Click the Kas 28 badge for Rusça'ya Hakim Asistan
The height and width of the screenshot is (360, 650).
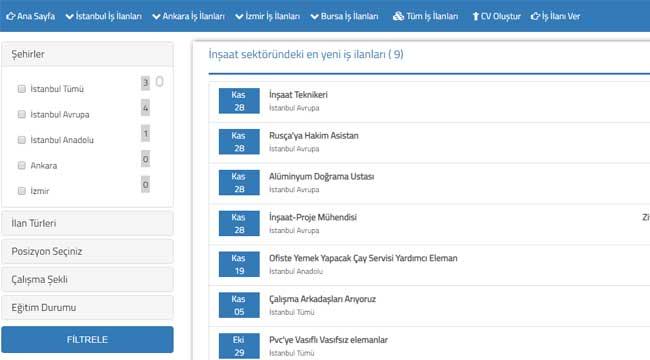[x=239, y=142]
